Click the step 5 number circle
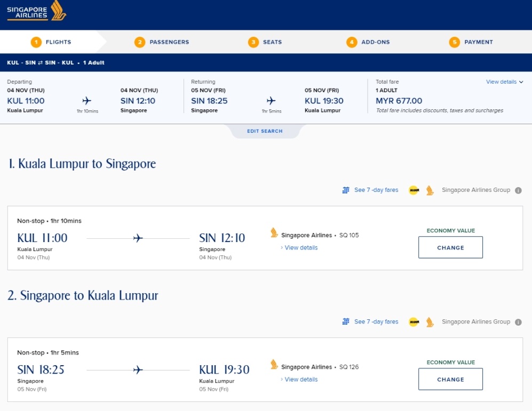Image resolution: width=532 pixels, height=411 pixels. point(454,42)
